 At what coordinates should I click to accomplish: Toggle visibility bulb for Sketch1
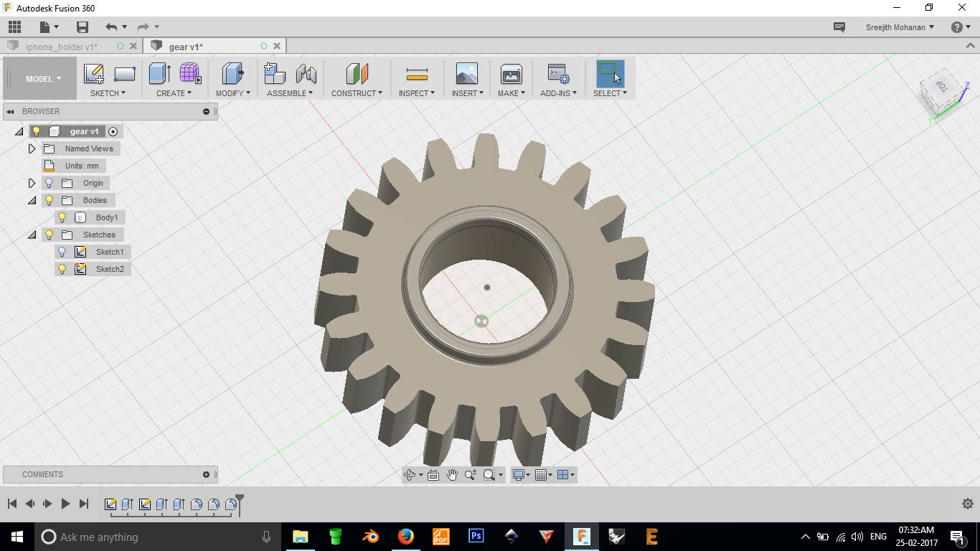point(62,252)
